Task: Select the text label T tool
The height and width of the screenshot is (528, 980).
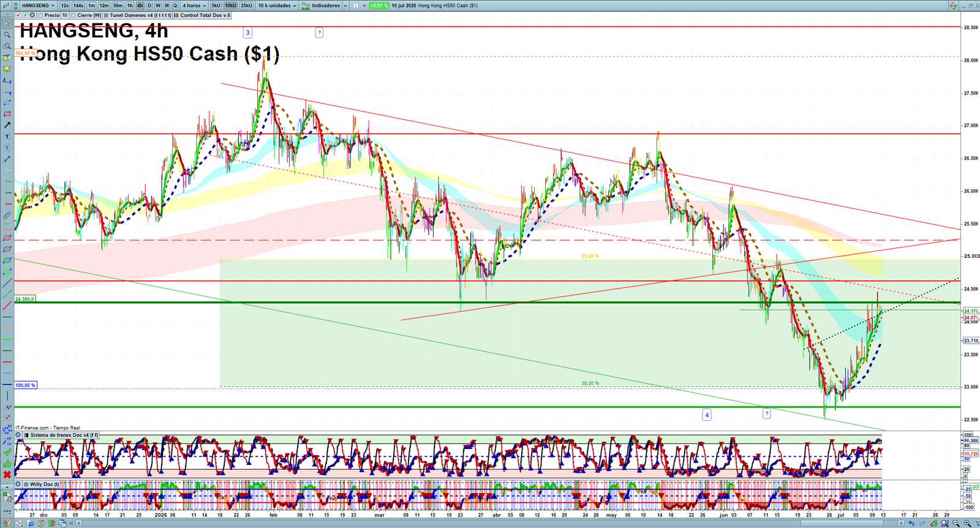Action: tap(7, 137)
